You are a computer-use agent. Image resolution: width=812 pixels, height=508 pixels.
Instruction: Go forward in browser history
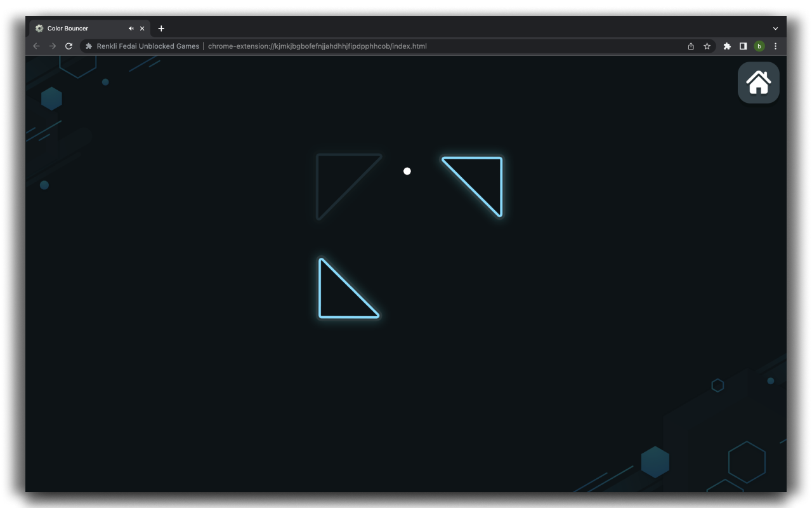click(x=53, y=46)
